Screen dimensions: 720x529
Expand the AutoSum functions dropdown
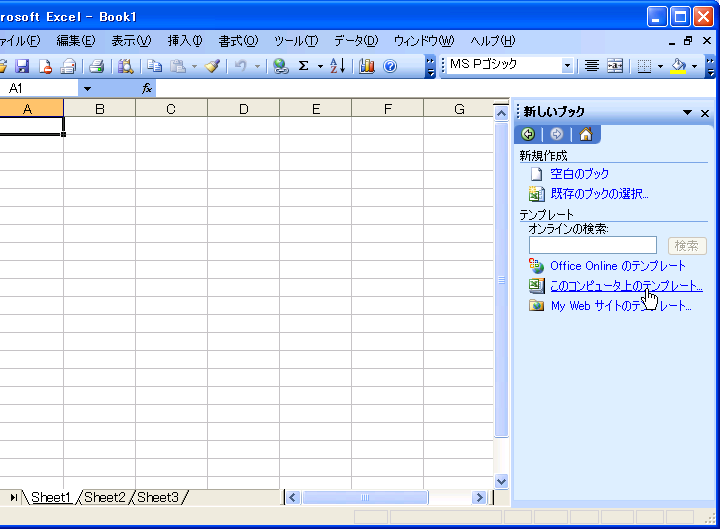pyautogui.click(x=320, y=66)
